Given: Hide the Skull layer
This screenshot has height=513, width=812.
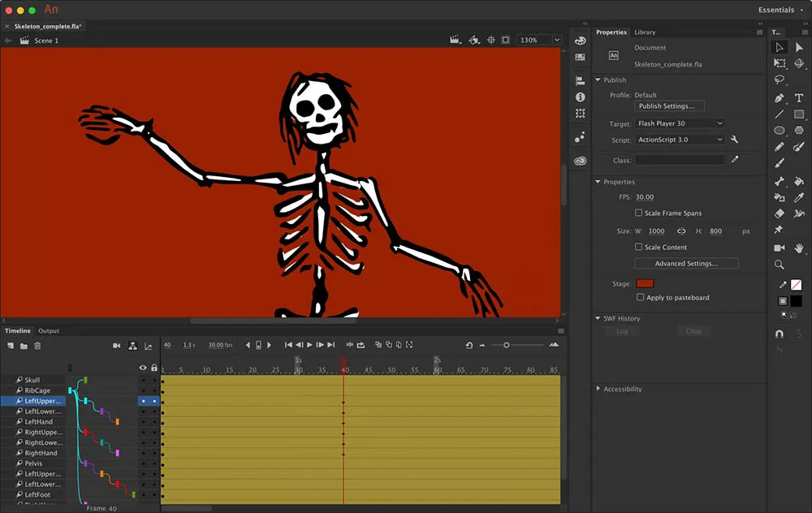Looking at the screenshot, I should click(143, 379).
